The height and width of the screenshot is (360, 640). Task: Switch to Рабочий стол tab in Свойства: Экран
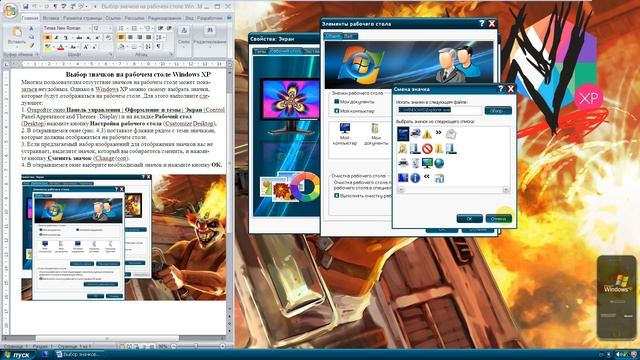coord(285,51)
